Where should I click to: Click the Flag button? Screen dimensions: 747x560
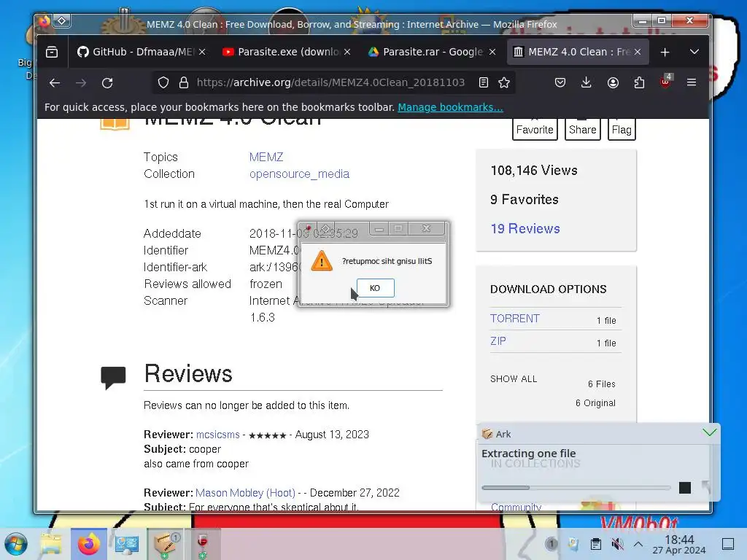click(622, 130)
